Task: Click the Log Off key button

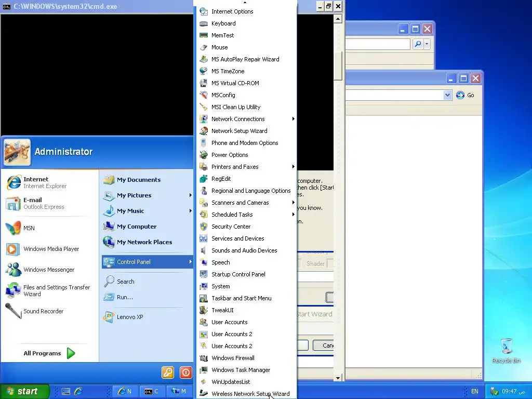Action: pyautogui.click(x=168, y=373)
